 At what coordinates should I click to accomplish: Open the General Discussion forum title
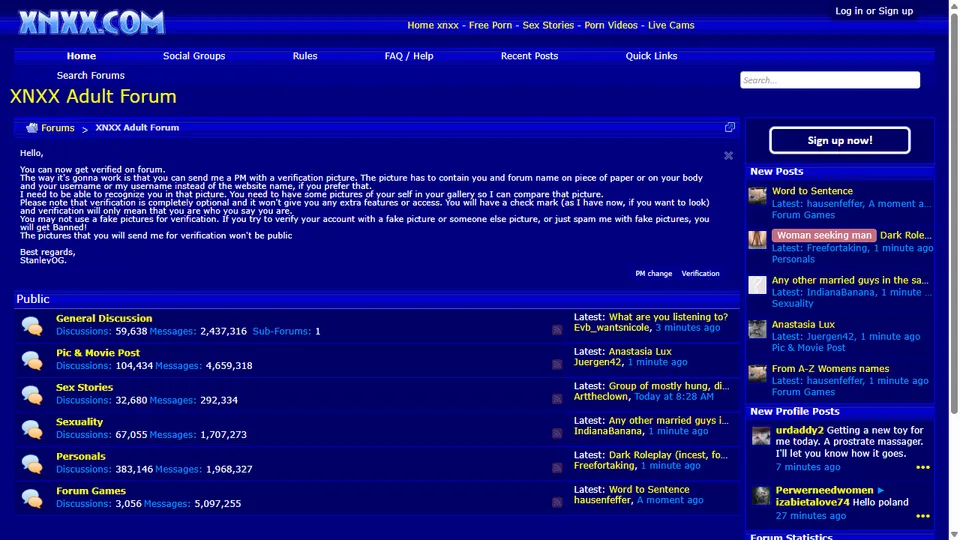(104, 318)
